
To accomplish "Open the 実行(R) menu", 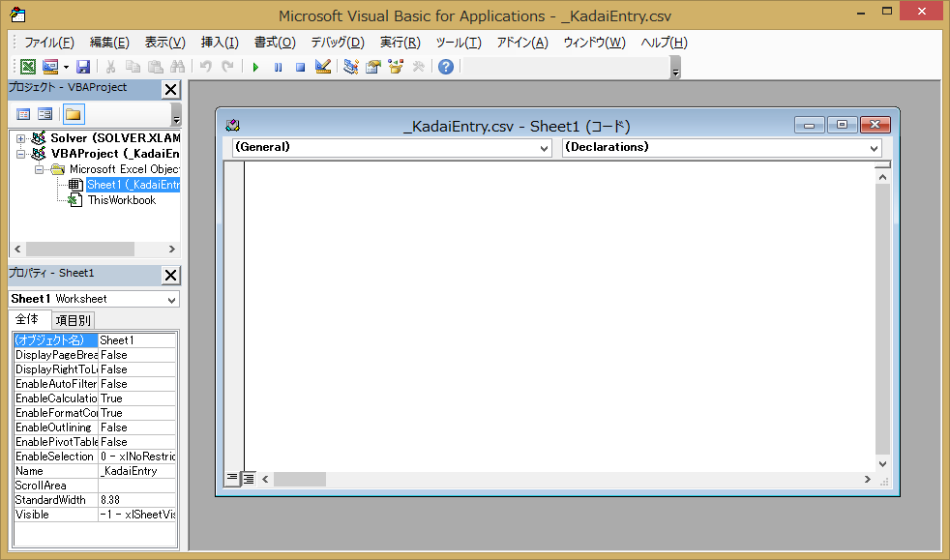I will pos(400,43).
